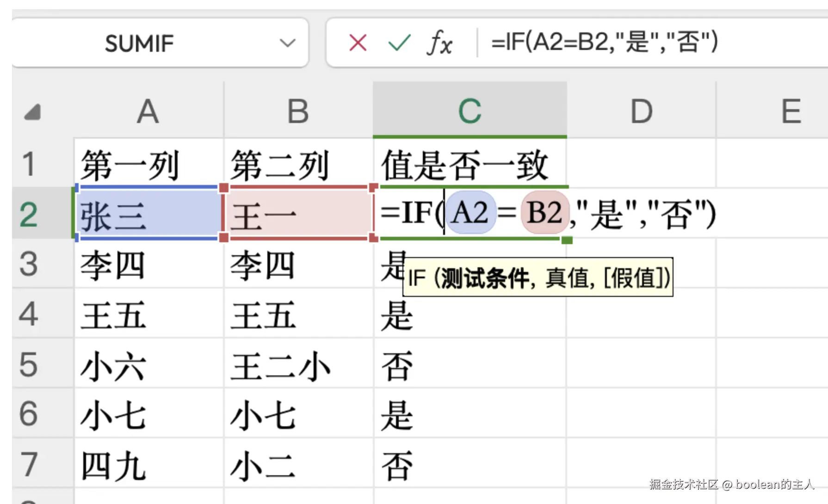Click the red cancel X icon
Viewport: 828px width, 504px height.
tap(358, 43)
